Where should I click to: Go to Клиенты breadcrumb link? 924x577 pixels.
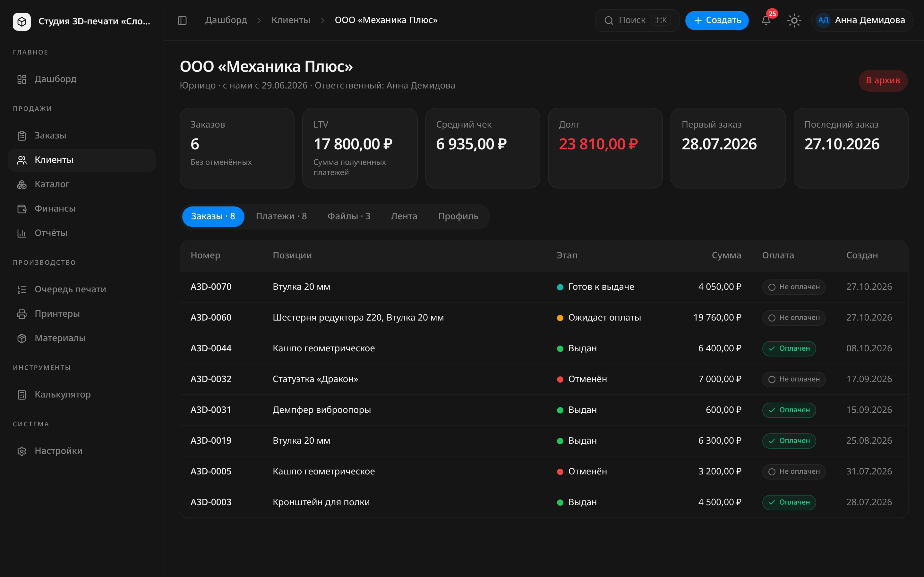(291, 20)
